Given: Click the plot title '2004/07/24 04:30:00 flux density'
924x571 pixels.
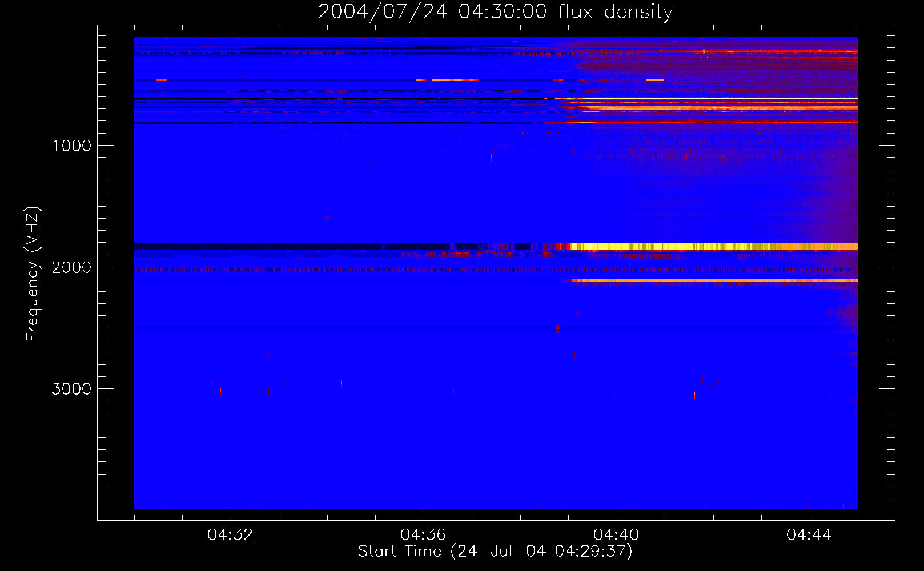Looking at the screenshot, I should coord(495,12).
